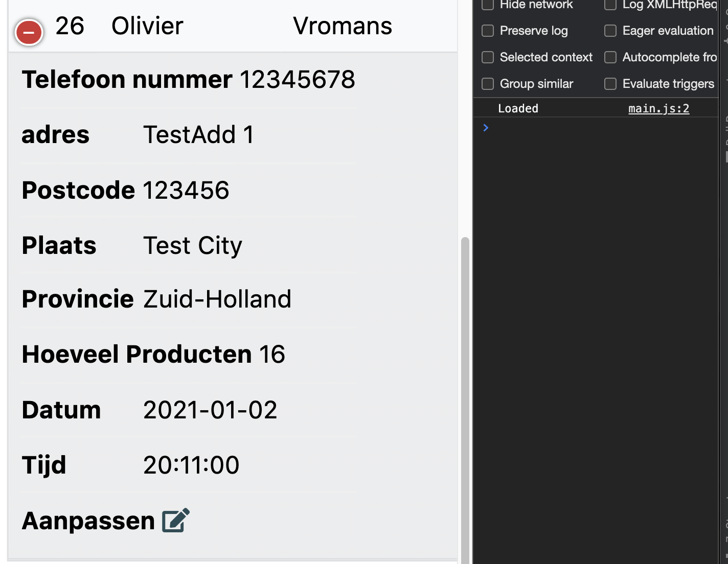Click the page's vertical scrollbar thumb
Screen dimensions: 728x564
tap(465, 398)
